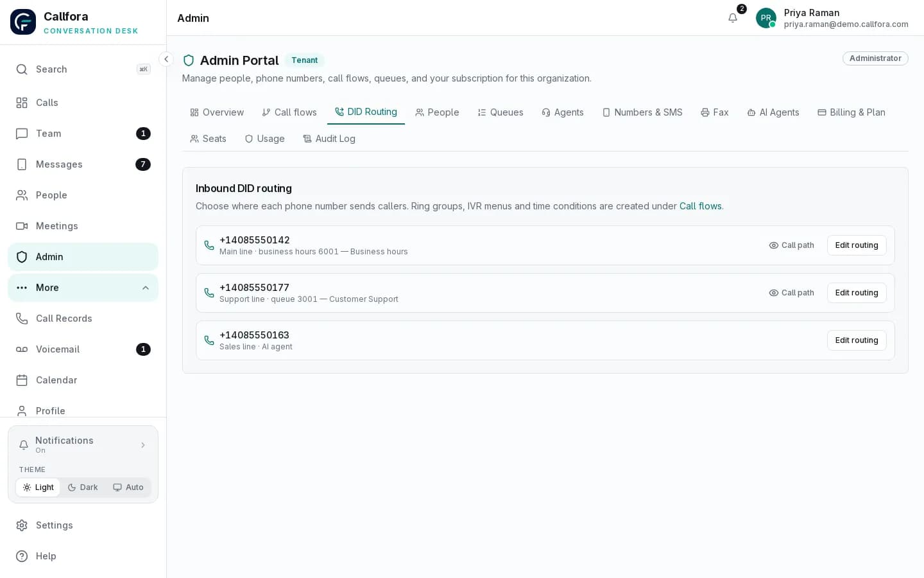Select the DID Routing tab

click(x=366, y=112)
